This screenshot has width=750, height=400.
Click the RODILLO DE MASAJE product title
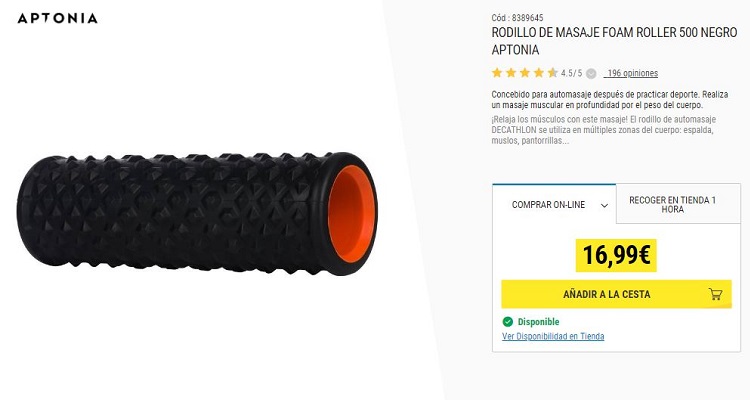[614, 41]
